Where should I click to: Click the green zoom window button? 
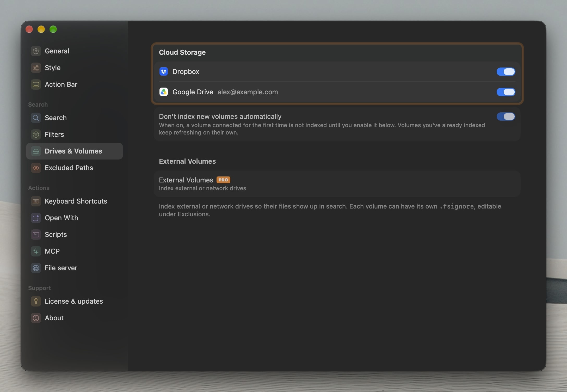(x=53, y=29)
